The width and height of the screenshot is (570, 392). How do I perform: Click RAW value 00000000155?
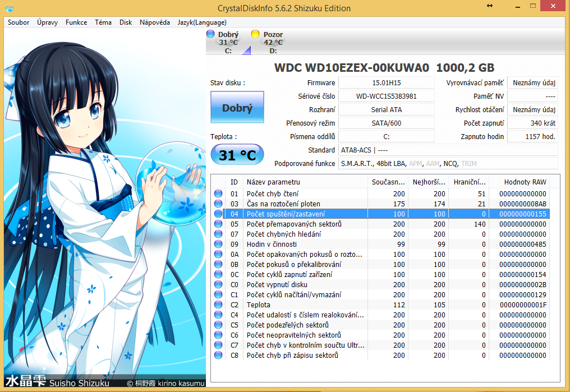point(523,214)
